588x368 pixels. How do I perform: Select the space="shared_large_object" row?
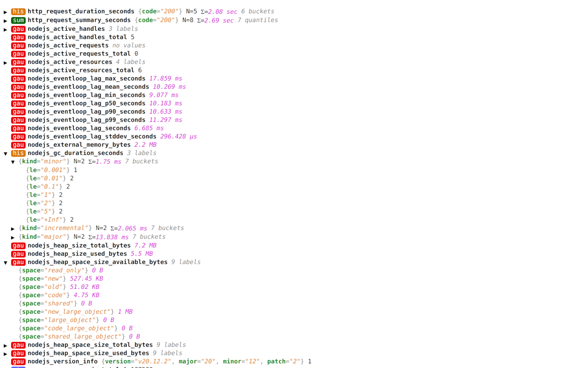pyautogui.click(x=79, y=337)
